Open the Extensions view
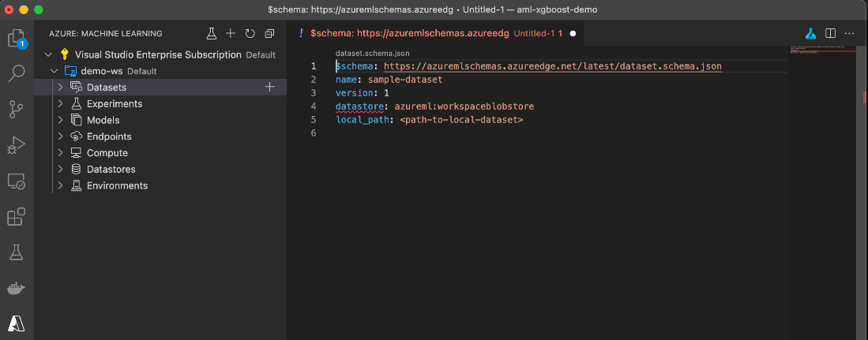 [17, 217]
